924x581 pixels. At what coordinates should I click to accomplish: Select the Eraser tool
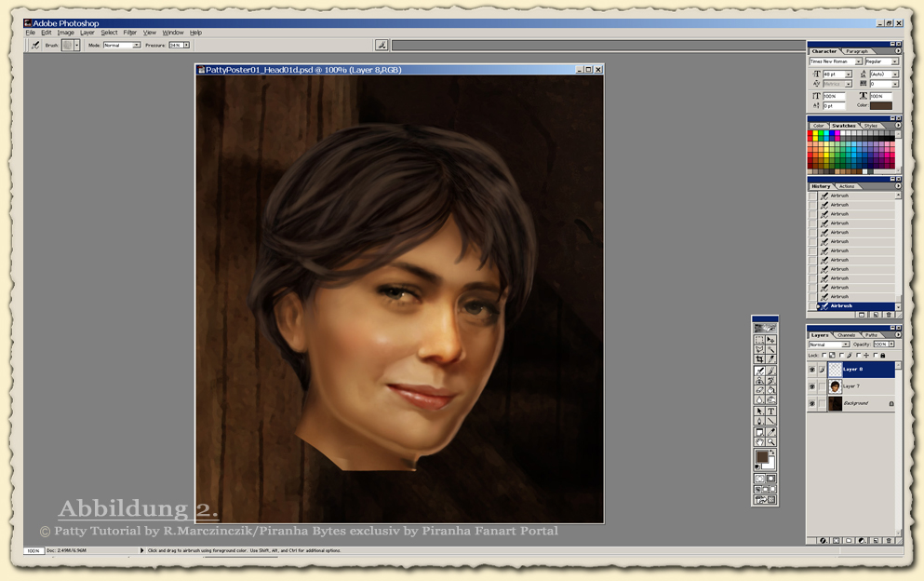[759, 390]
